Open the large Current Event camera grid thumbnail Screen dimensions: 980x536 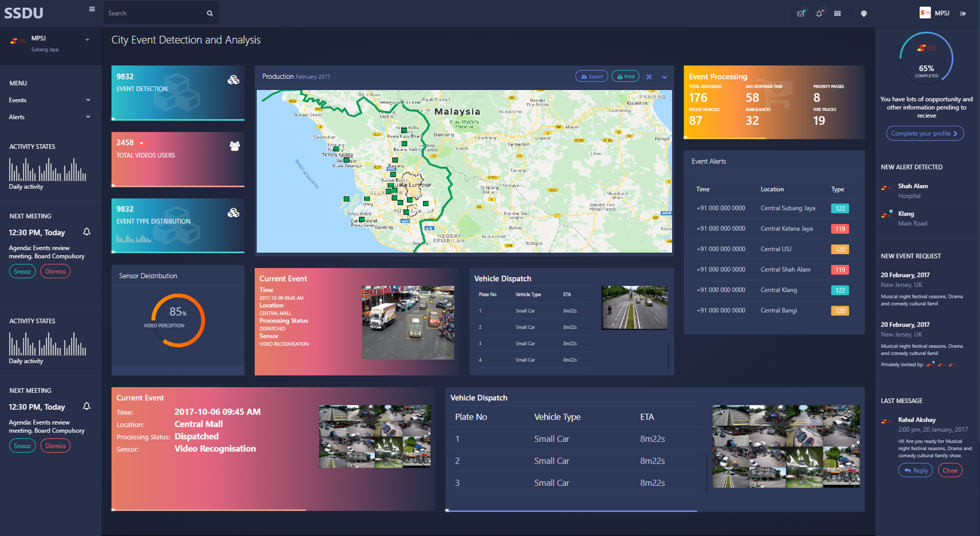click(375, 436)
